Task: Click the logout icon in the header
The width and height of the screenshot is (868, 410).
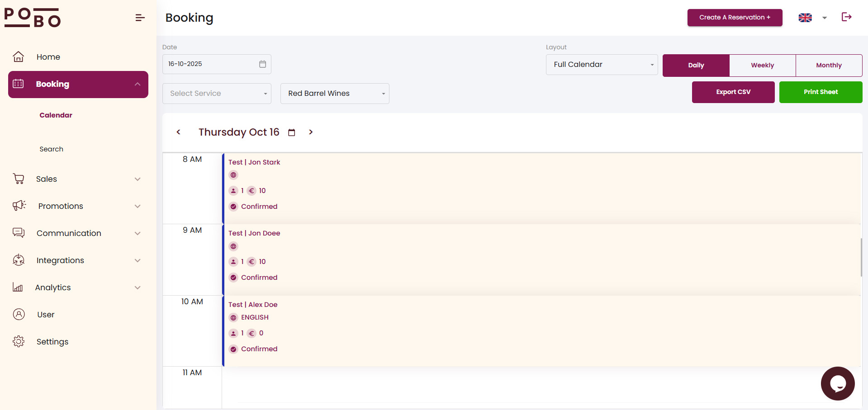Action: [846, 17]
